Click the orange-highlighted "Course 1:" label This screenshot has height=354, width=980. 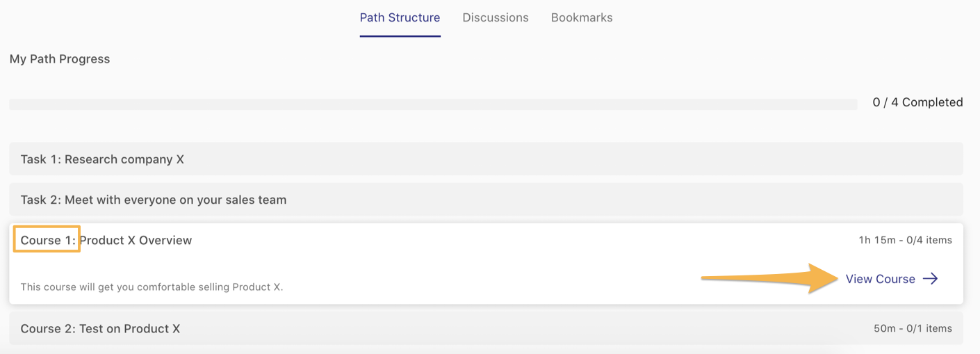tap(47, 240)
